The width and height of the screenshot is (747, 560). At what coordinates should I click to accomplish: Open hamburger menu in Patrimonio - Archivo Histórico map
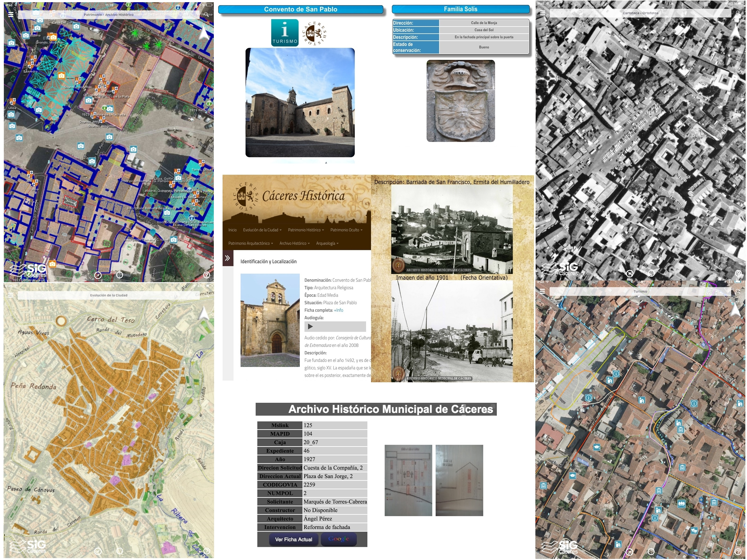click(x=11, y=14)
